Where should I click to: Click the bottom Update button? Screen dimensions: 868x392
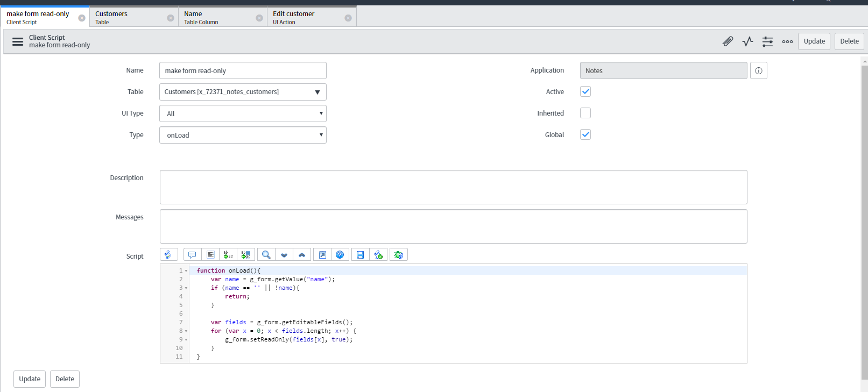click(x=30, y=379)
